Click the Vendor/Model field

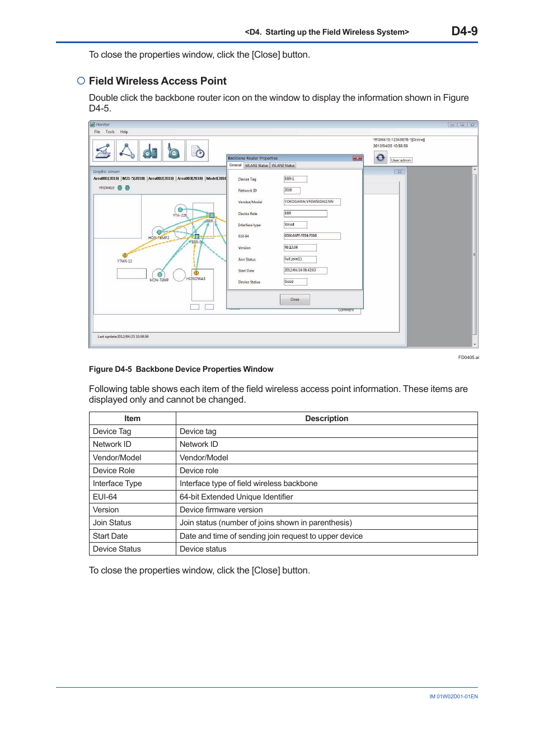[x=312, y=202]
